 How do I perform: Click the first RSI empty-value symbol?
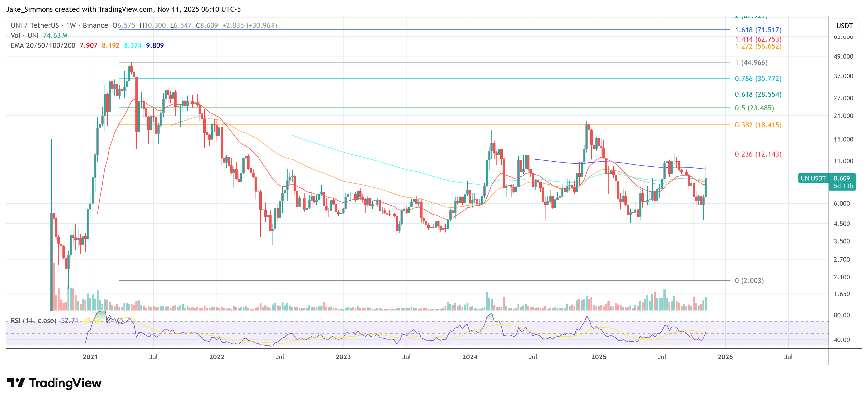tap(109, 320)
